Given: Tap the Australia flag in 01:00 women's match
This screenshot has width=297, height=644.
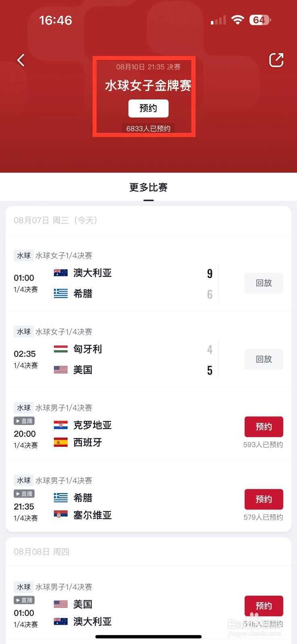Looking at the screenshot, I should (61, 272).
